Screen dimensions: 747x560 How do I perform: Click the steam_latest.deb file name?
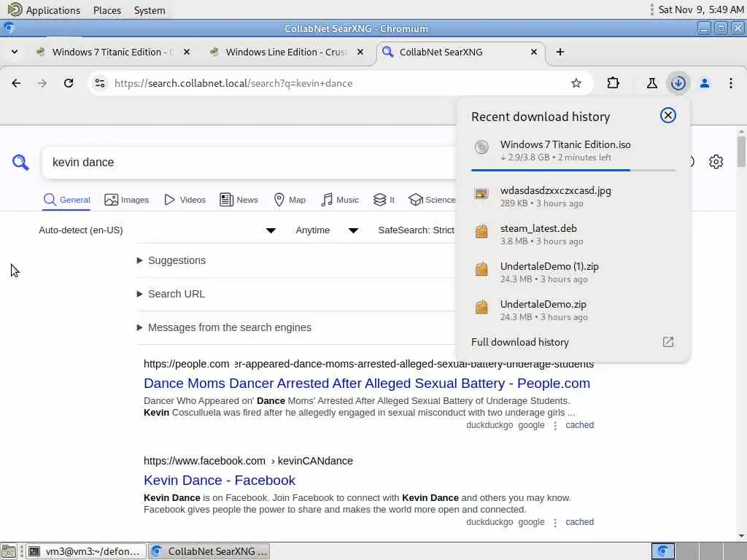538,228
